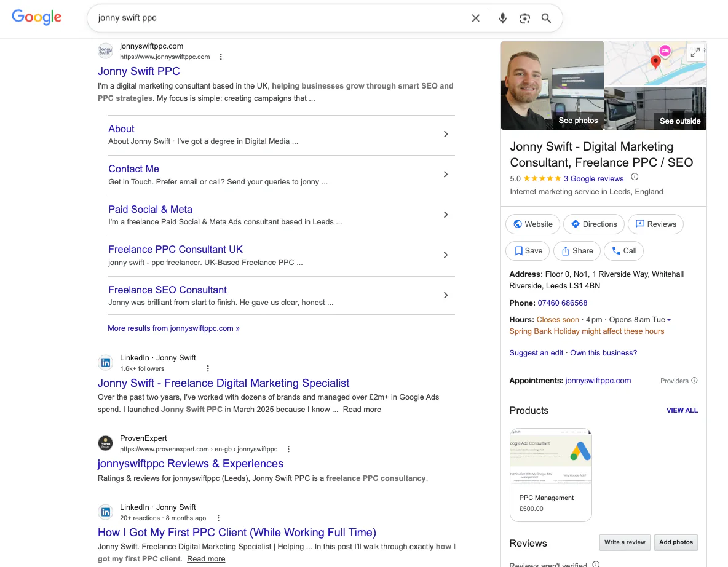Click the phone number 07460 686568
The height and width of the screenshot is (567, 728).
click(562, 303)
